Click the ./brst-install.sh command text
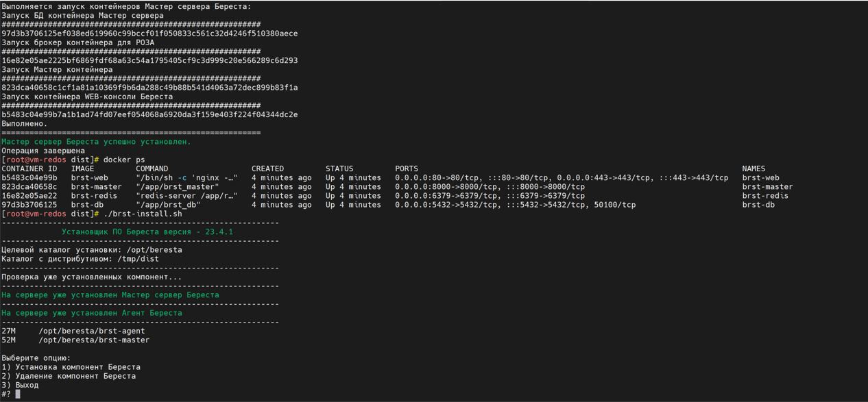Screen dimensions: 868x402 [143, 214]
